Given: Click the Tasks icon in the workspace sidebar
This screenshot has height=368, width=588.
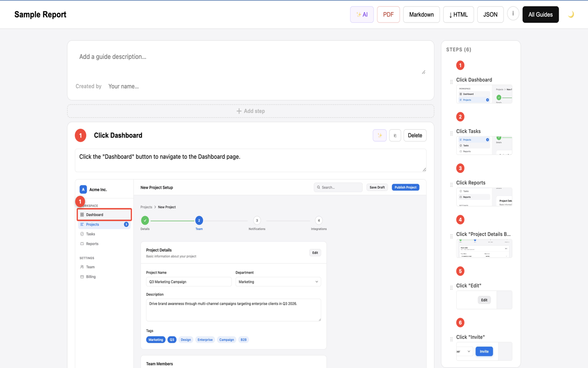Looking at the screenshot, I should point(83,234).
